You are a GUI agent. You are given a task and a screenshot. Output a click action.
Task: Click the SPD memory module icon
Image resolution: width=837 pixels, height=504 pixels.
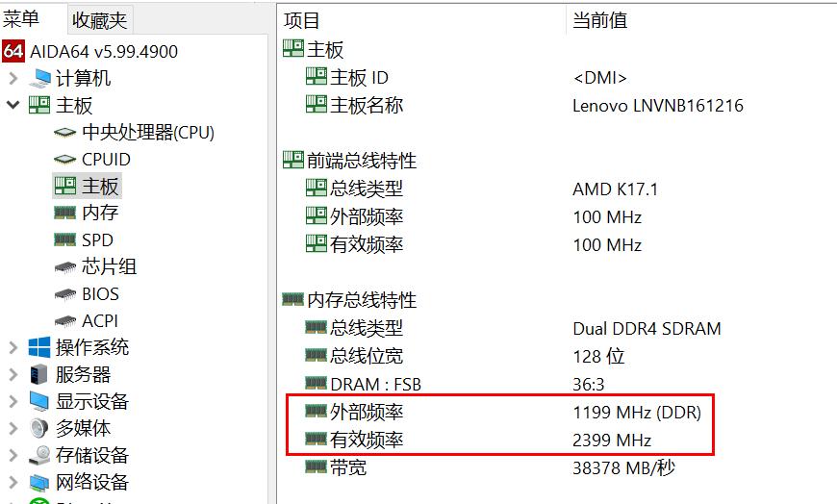(x=65, y=240)
